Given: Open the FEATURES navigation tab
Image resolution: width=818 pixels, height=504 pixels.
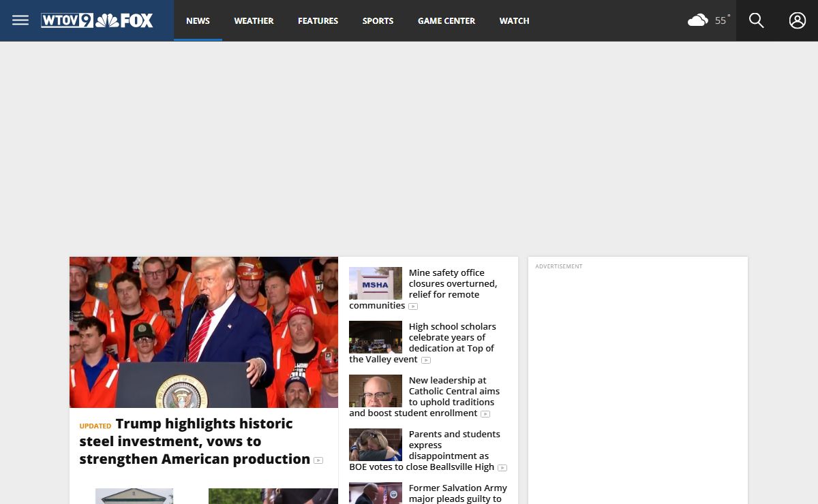Looking at the screenshot, I should (x=318, y=20).
